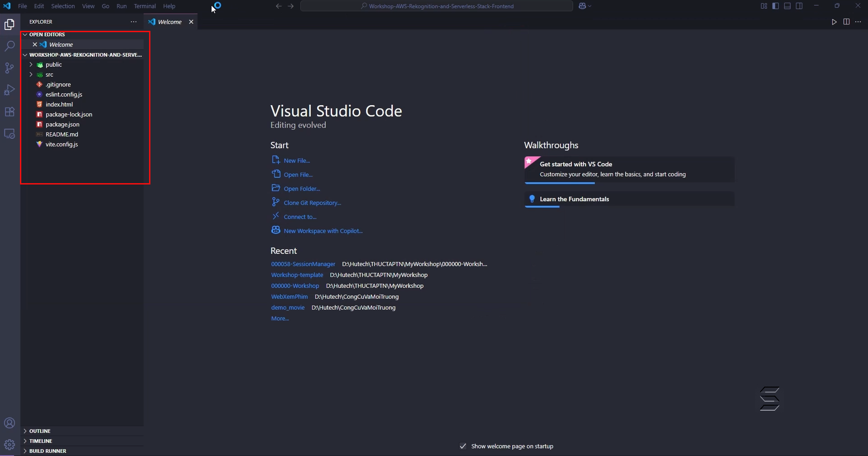
Task: Open the Edit menu
Action: coord(39,6)
